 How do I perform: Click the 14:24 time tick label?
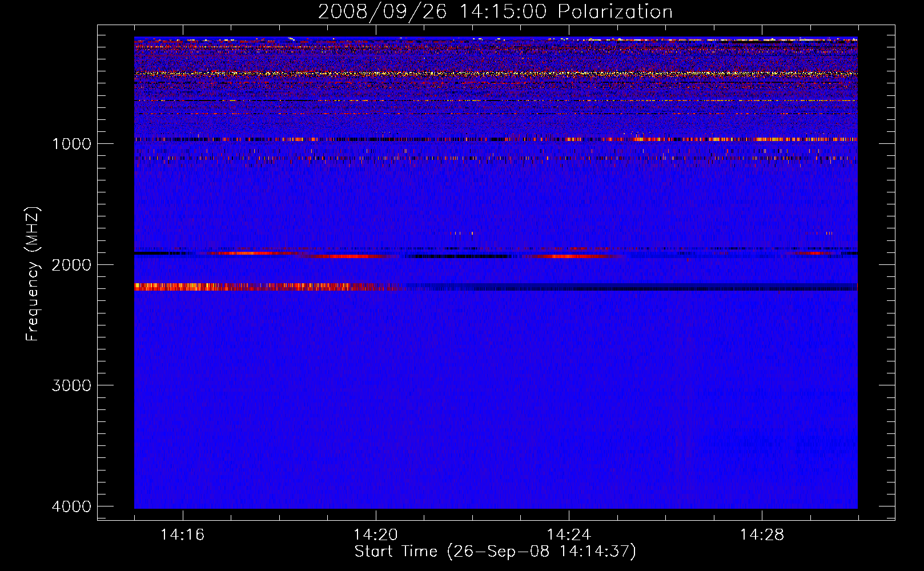tap(569, 534)
